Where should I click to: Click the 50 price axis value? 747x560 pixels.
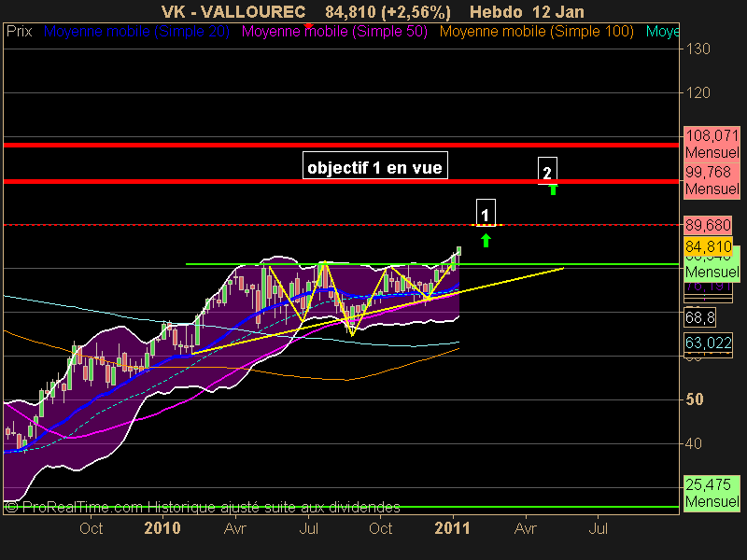coord(694,399)
